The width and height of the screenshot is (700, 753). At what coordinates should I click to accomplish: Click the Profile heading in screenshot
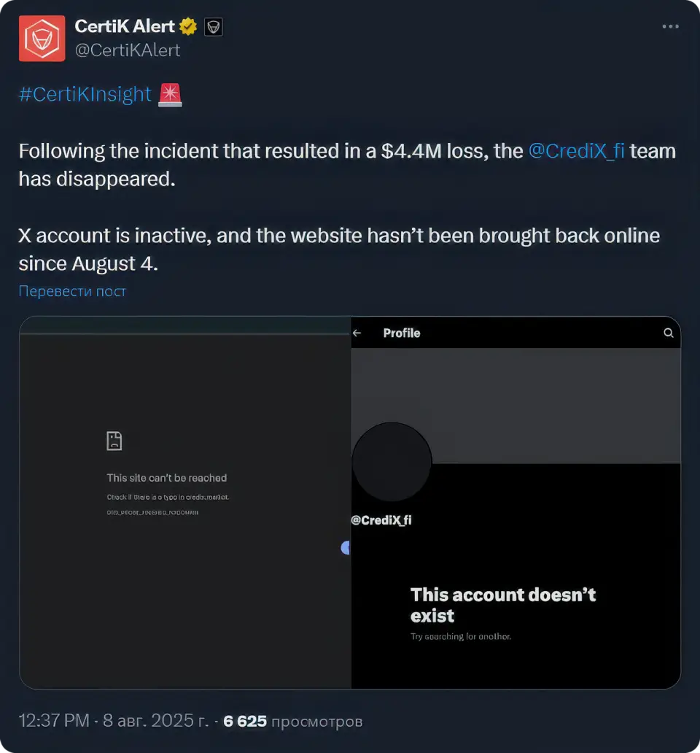click(402, 333)
